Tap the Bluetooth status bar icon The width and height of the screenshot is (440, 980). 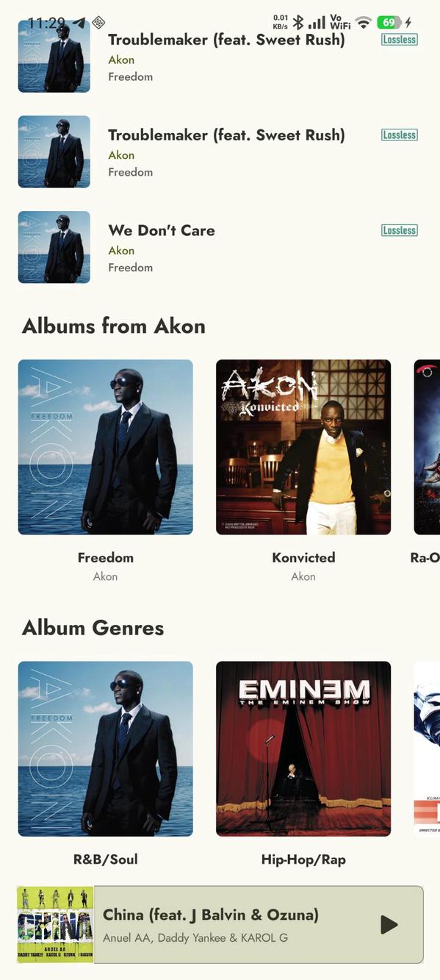[298, 22]
